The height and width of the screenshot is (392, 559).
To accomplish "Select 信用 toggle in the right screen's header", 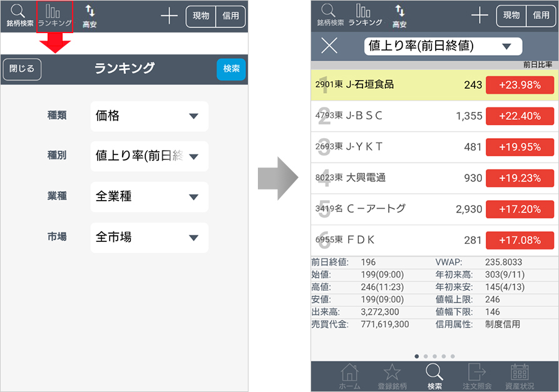I will coord(541,16).
